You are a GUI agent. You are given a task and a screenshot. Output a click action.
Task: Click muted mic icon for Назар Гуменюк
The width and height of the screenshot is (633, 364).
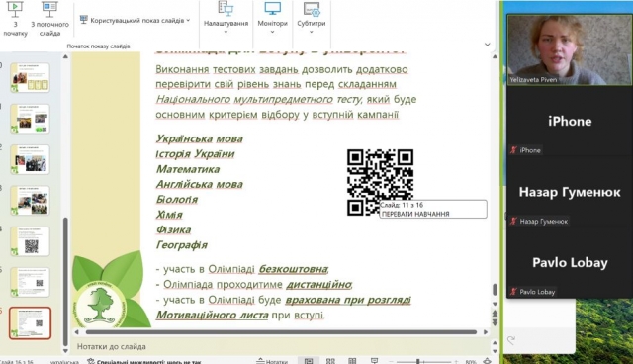click(x=513, y=222)
